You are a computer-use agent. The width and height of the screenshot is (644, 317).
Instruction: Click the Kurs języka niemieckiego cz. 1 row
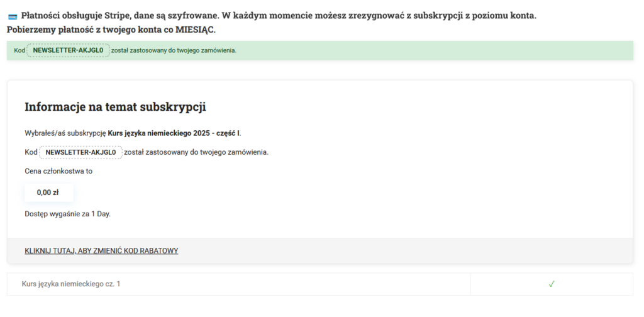[320, 284]
